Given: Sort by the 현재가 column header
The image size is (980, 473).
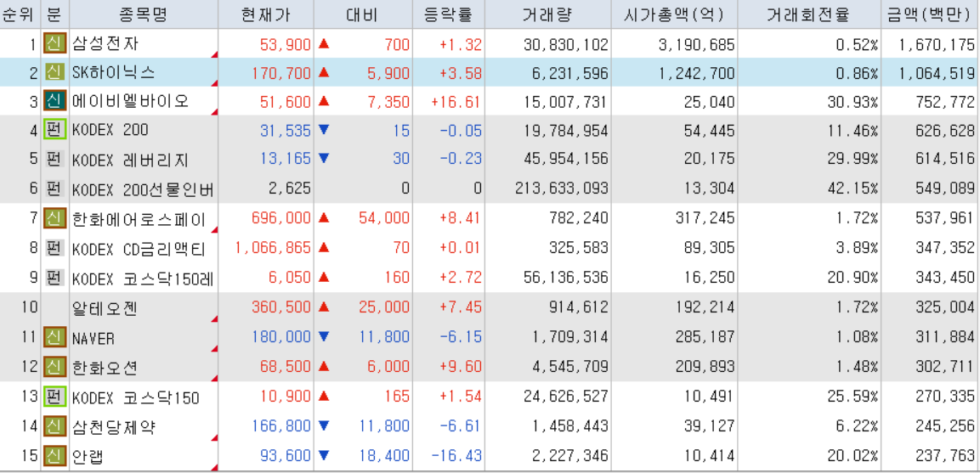Looking at the screenshot, I should [x=266, y=14].
